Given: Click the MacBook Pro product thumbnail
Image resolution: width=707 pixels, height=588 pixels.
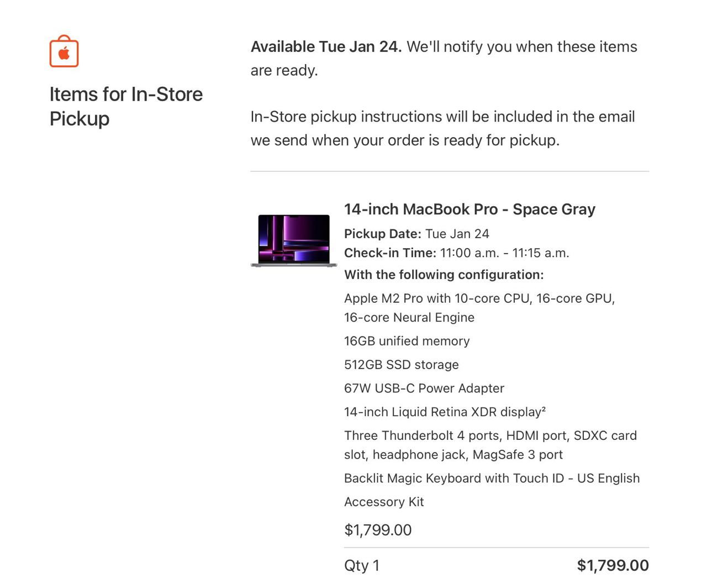Looking at the screenshot, I should (x=293, y=241).
